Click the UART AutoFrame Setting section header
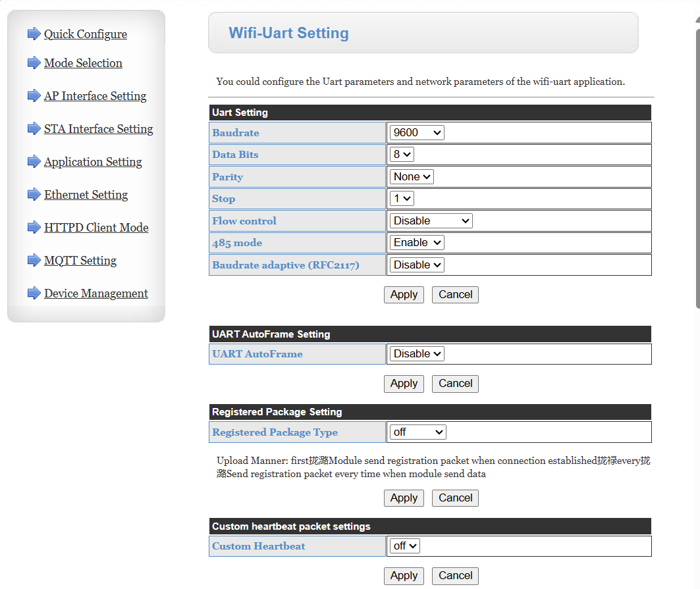 430,334
